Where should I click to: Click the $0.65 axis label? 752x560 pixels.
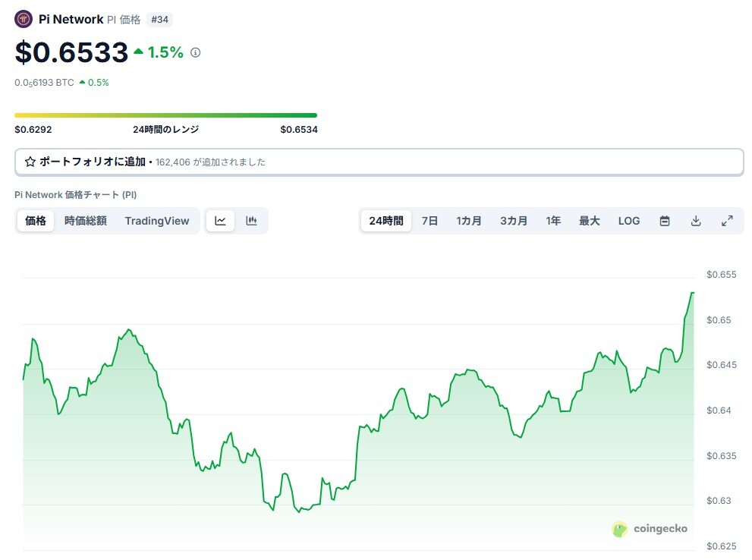coord(719,320)
